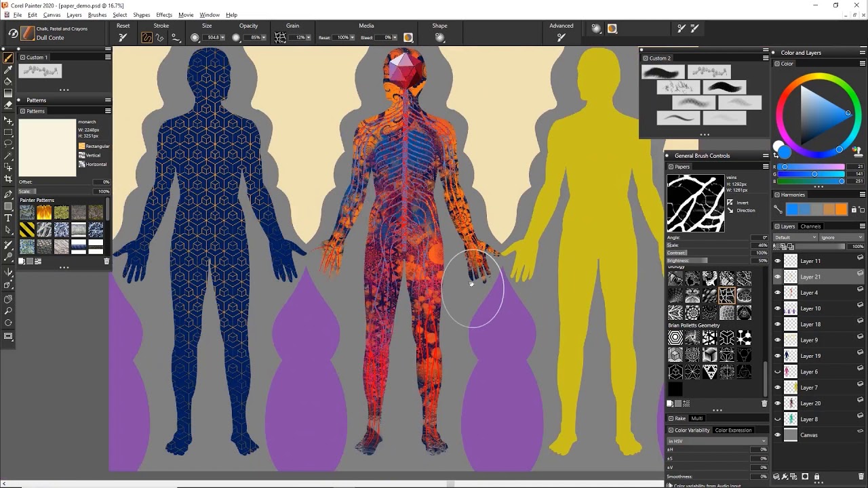This screenshot has height=488, width=868.
Task: Click the Size brush dab preview icon
Action: pyautogui.click(x=195, y=38)
